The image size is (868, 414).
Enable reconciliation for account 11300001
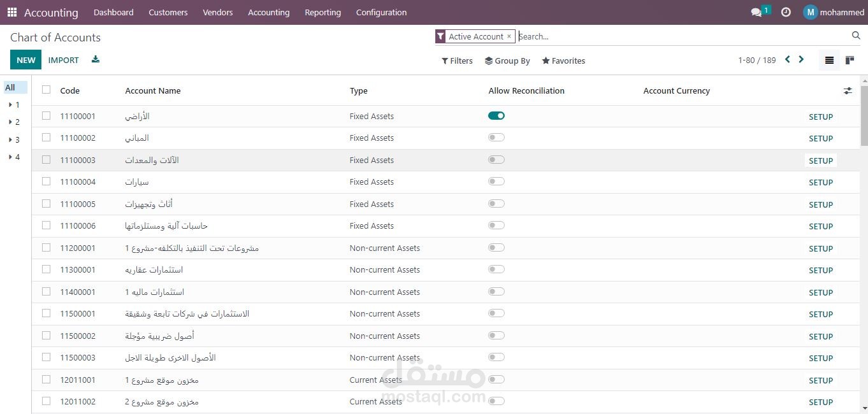click(496, 269)
